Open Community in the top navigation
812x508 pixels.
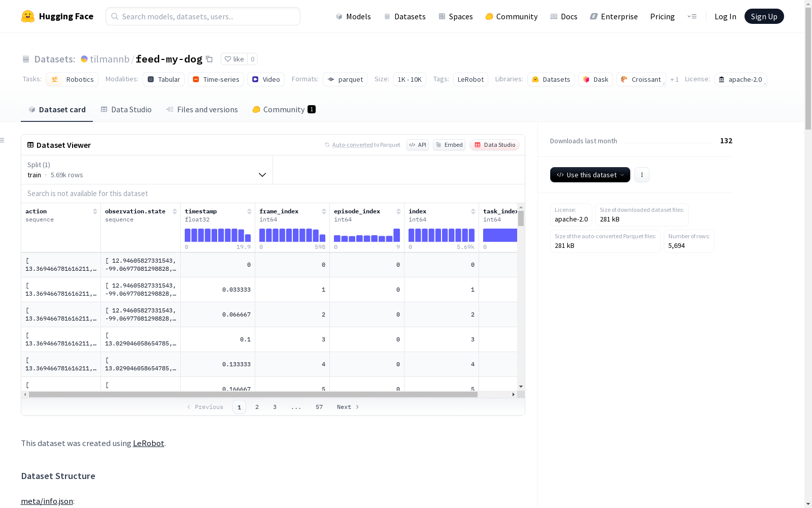click(x=512, y=16)
